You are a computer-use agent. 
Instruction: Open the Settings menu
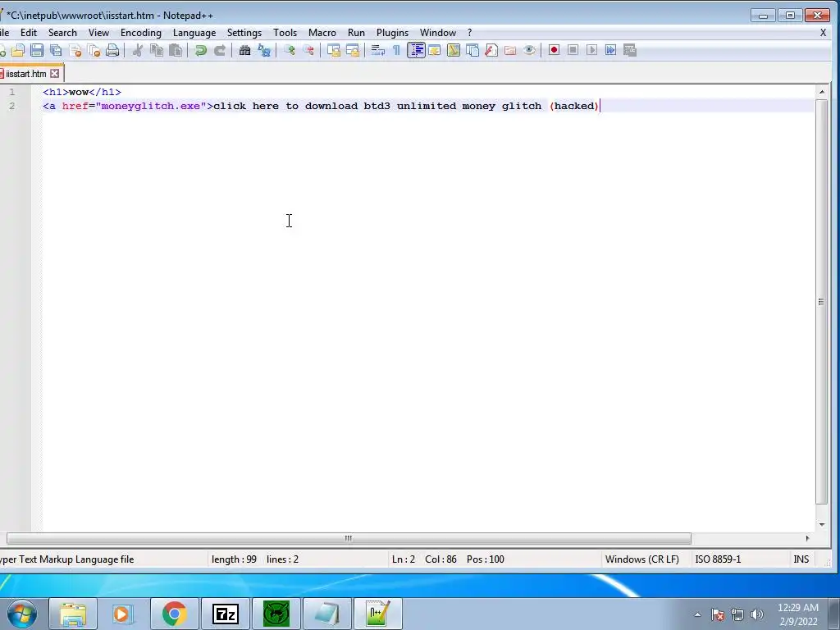(x=244, y=33)
